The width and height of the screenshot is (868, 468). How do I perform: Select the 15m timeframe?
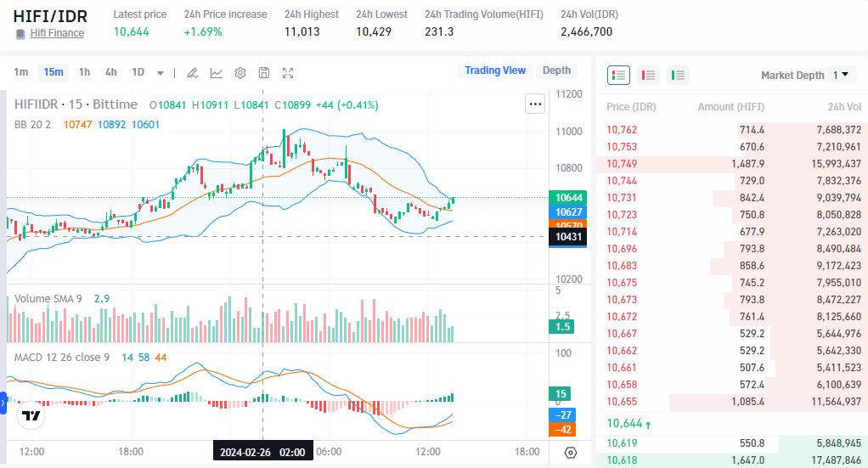coord(54,72)
